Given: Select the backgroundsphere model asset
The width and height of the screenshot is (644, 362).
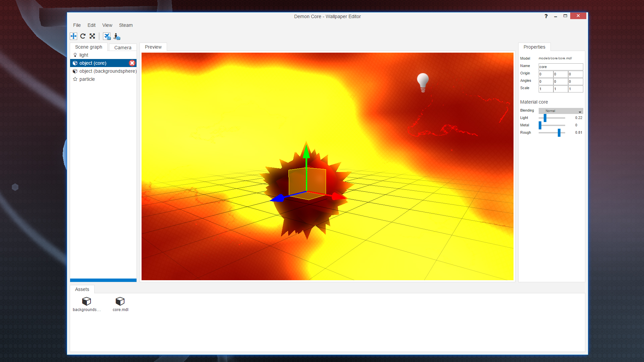Looking at the screenshot, I should click(87, 304).
